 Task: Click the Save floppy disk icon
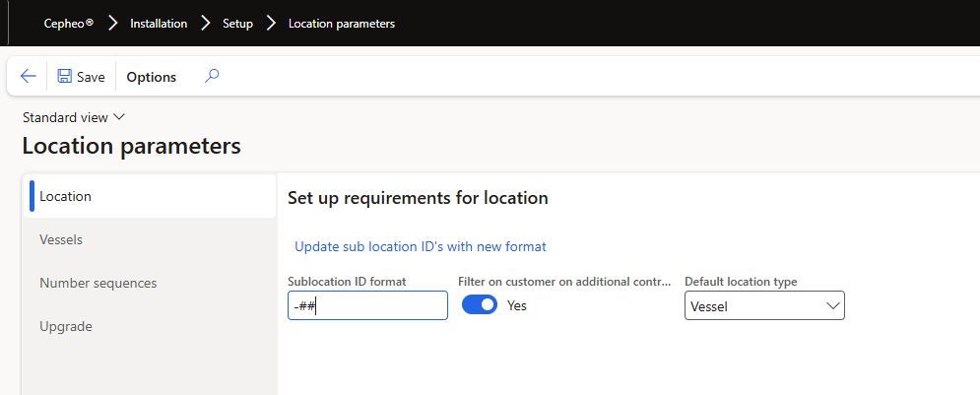click(65, 77)
